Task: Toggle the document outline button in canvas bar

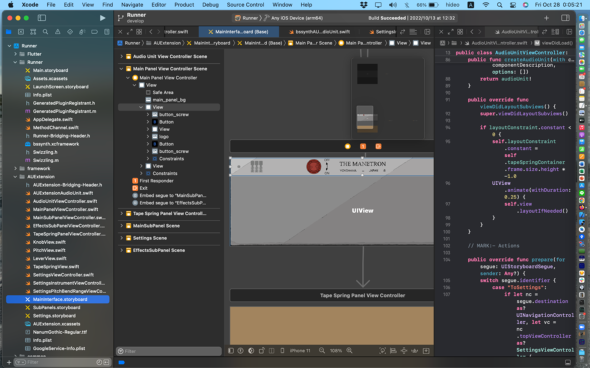Action: pos(231,351)
